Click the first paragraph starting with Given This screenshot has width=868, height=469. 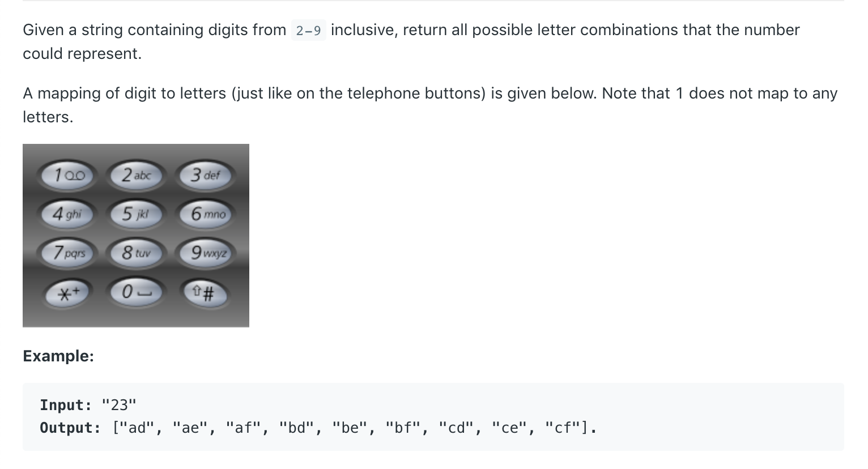click(x=411, y=42)
